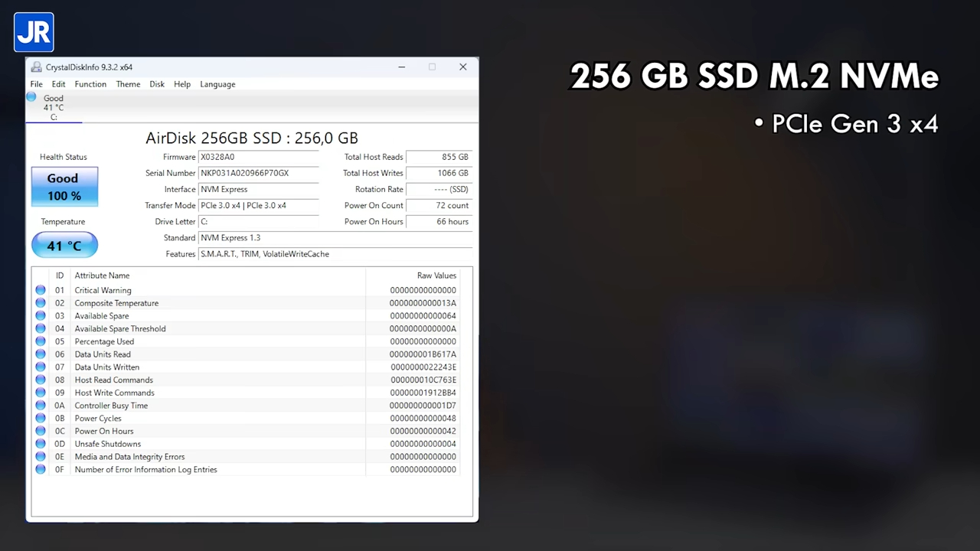Click the status orb beside Unsafe Shutdowns
This screenshot has height=551, width=980.
click(x=41, y=444)
